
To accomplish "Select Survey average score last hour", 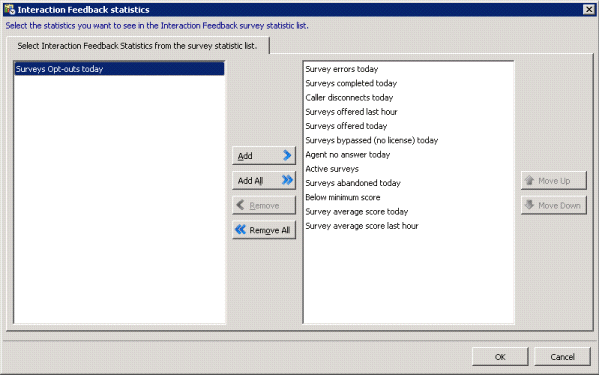I will [x=362, y=226].
